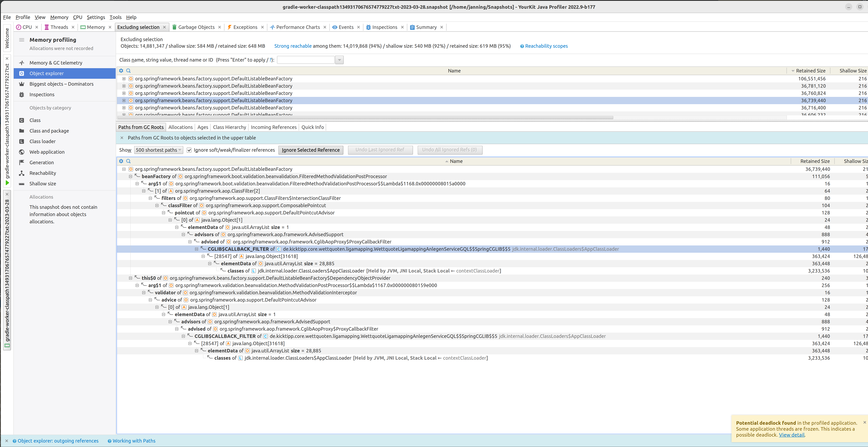868x447 pixels.
Task: Dismiss the deadlock notification popup
Action: point(865,422)
